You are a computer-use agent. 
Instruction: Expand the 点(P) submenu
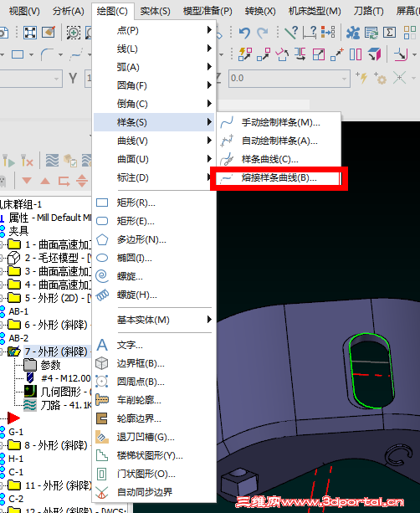pos(154,30)
